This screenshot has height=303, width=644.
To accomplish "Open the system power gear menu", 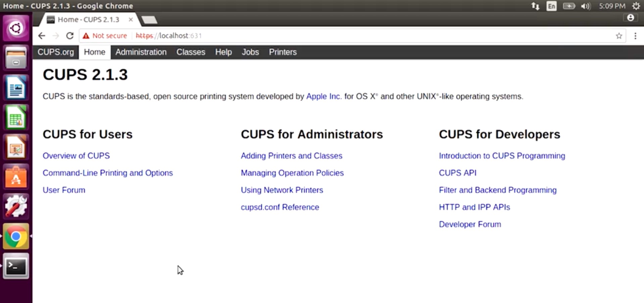I will point(636,6).
